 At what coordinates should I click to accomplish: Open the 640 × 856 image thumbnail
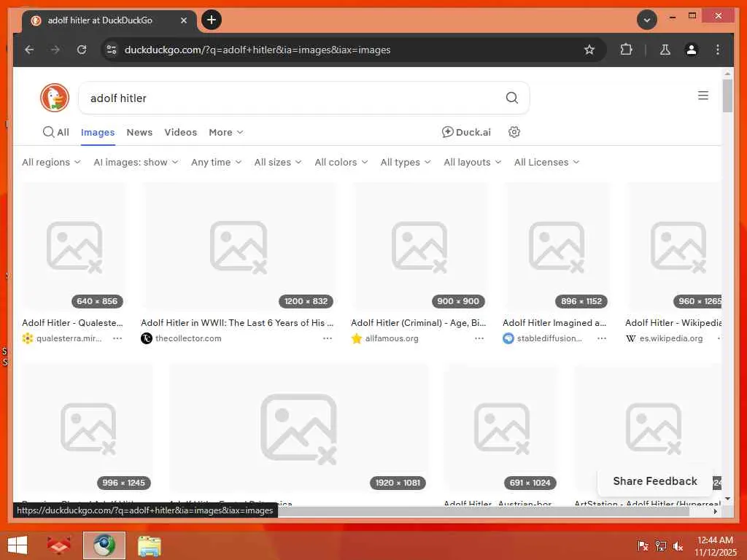coord(74,246)
